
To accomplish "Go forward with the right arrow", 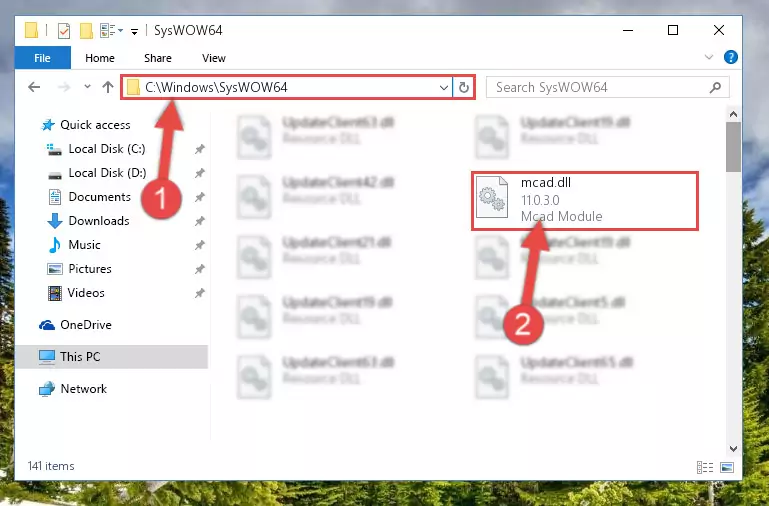I will click(x=64, y=87).
